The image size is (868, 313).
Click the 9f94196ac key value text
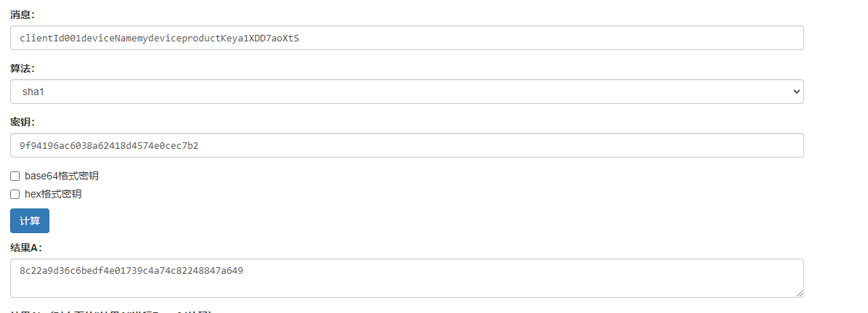point(109,145)
